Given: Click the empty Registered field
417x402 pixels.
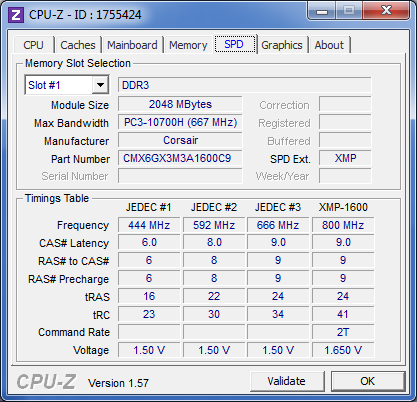Looking at the screenshot, I should point(345,122).
